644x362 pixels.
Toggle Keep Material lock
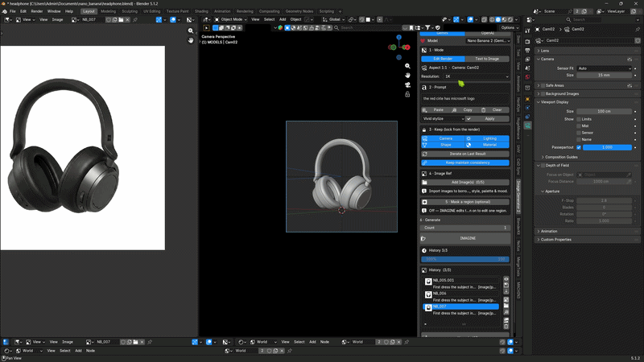(487, 145)
